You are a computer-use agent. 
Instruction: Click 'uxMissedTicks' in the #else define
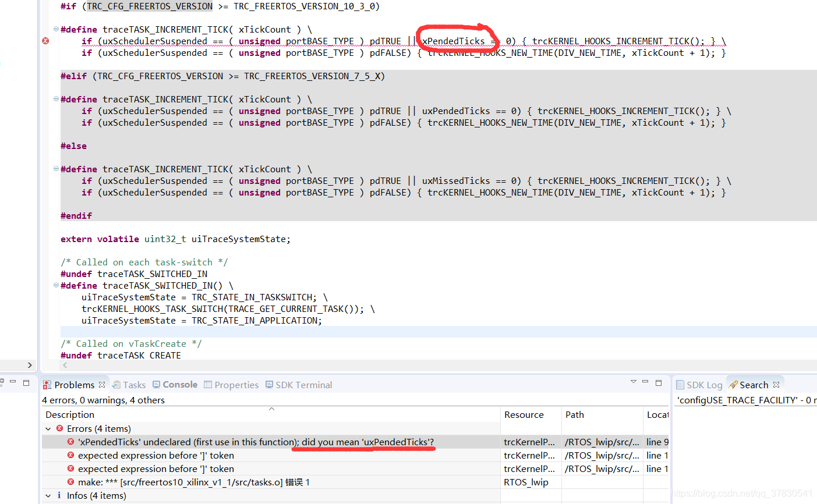[456, 180]
